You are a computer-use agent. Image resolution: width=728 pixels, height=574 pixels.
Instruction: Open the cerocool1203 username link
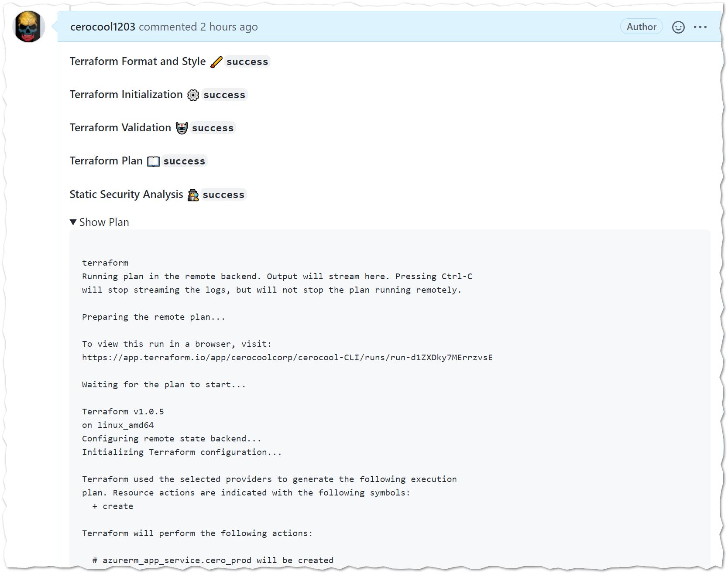pos(103,27)
